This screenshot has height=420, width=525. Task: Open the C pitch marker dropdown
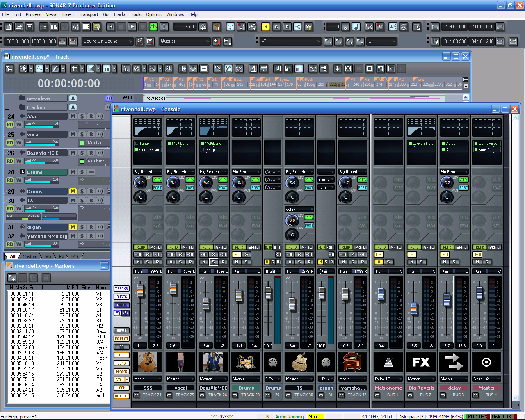(x=382, y=41)
